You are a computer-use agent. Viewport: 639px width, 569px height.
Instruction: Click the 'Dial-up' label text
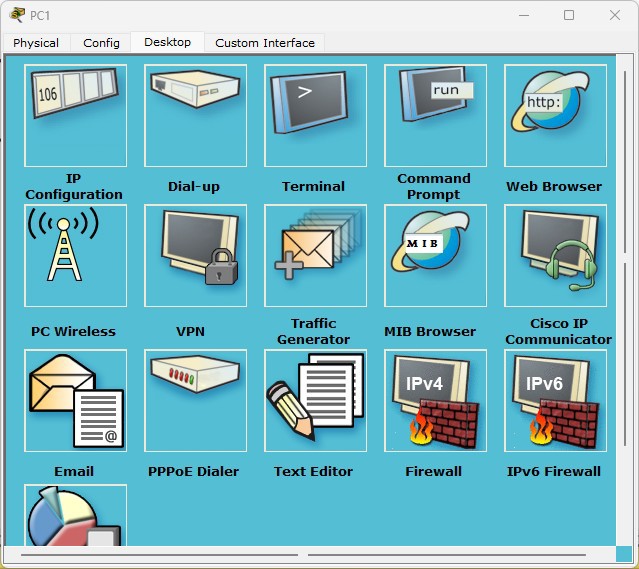(x=194, y=186)
